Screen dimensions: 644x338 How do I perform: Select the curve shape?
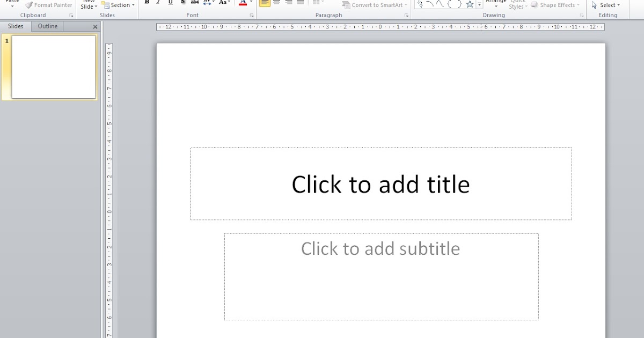click(x=440, y=4)
